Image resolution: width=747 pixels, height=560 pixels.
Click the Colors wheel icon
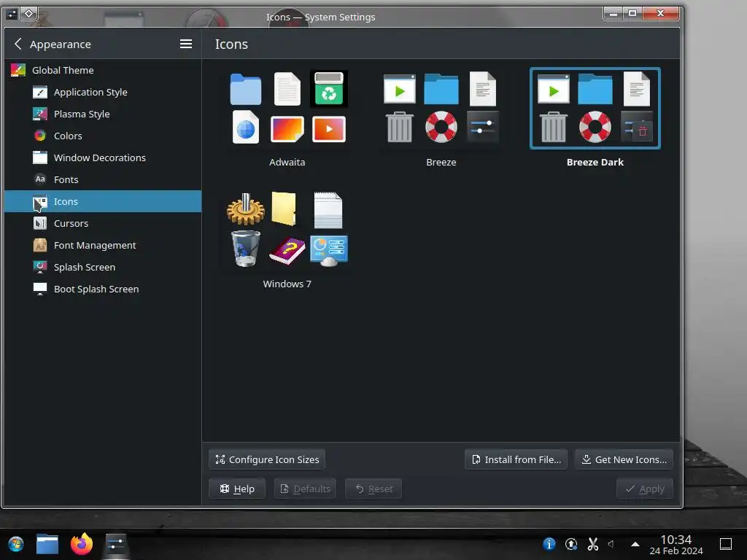tap(40, 136)
